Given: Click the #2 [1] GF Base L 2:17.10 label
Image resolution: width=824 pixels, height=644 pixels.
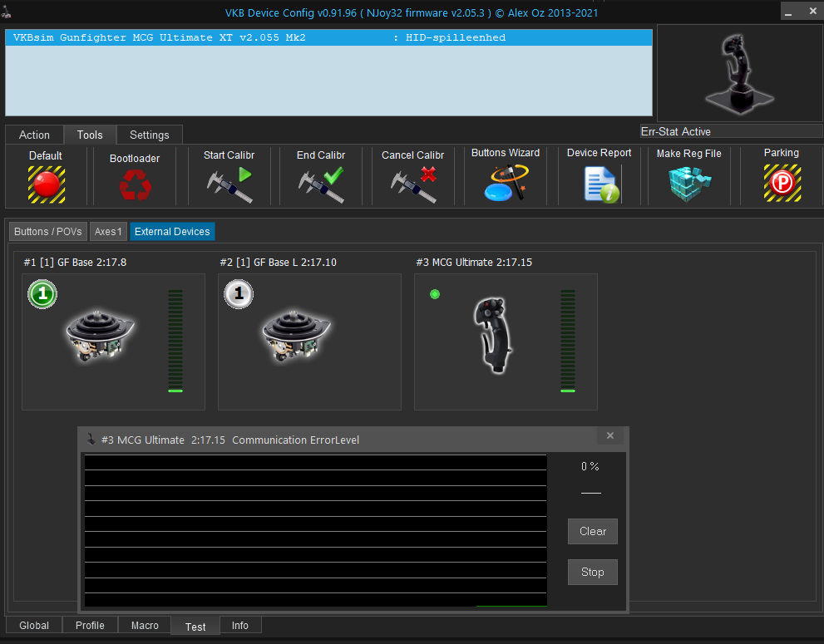Looking at the screenshot, I should click(x=278, y=262).
